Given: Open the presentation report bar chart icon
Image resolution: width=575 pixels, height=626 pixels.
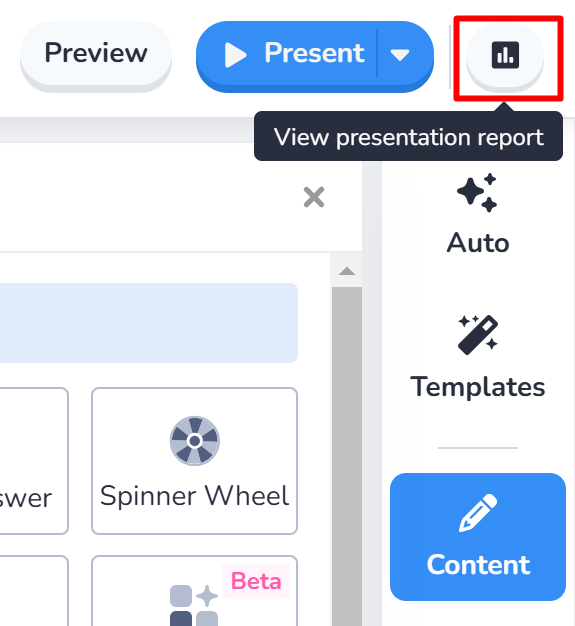Looking at the screenshot, I should (505, 55).
